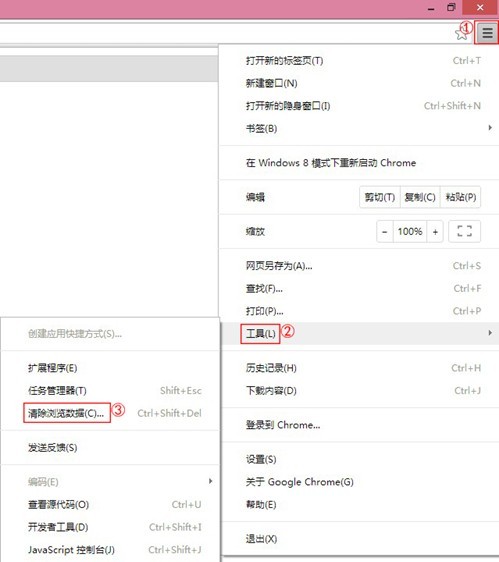
Task: Click the 剪切(T) edit button
Action: click(x=380, y=197)
